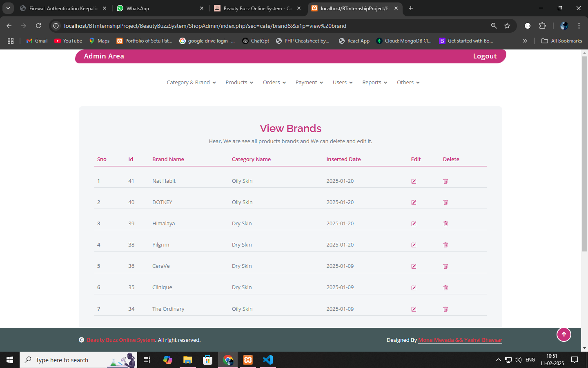View site information icon in address bar
The width and height of the screenshot is (588, 368).
point(56,26)
